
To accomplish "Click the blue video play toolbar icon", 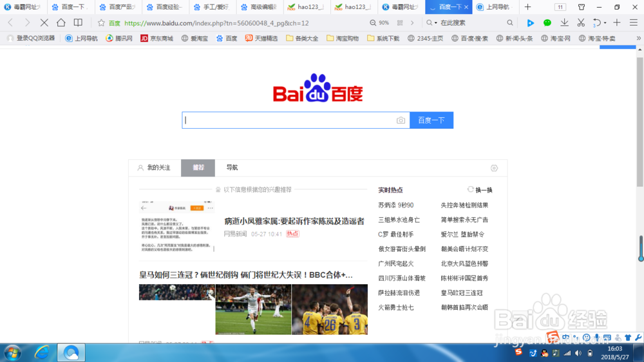I will tap(530, 23).
